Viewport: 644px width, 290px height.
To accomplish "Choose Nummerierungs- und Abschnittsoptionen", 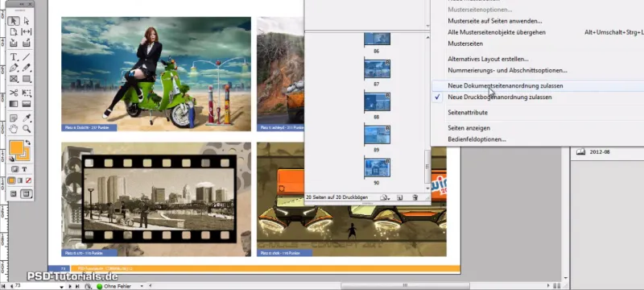I will click(507, 71).
